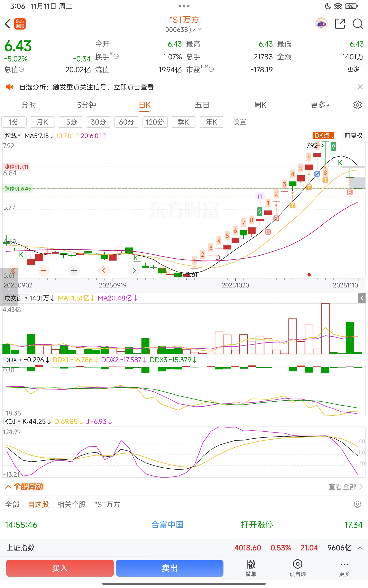Tap the purple 自 marker on chart
Image resolution: width=368 pixels, height=588 pixels.
click(260, 196)
